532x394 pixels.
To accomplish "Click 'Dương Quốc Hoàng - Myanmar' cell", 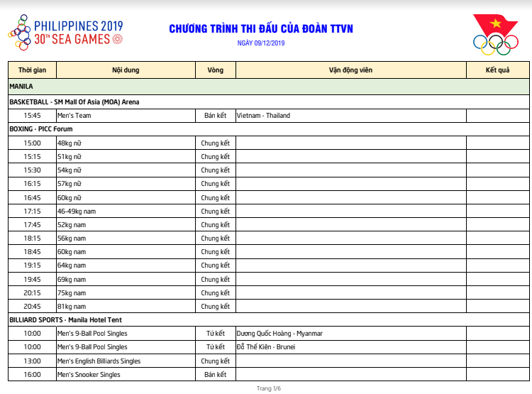I will 351,334.
